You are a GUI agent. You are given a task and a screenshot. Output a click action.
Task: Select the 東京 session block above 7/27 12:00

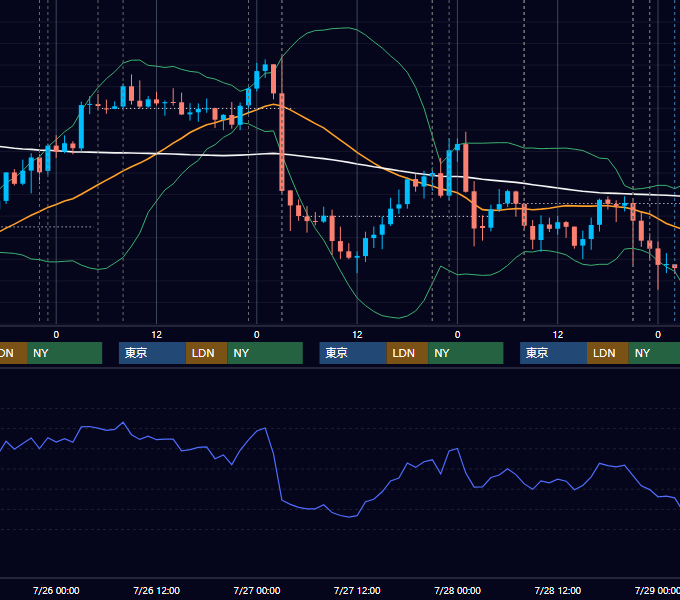click(353, 353)
